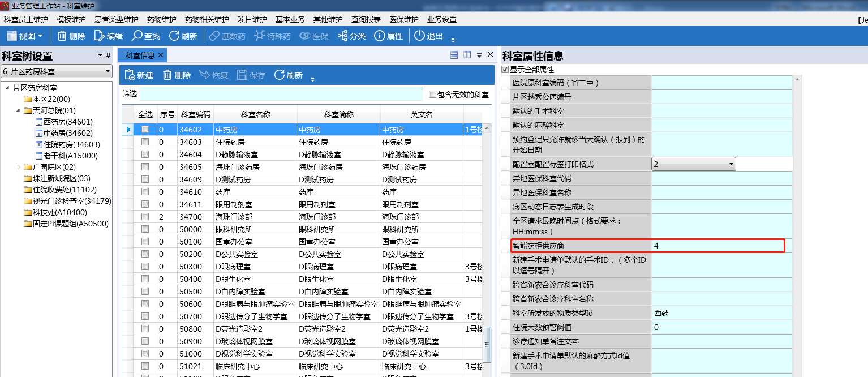The image size is (868, 377).
Task: Pin the 科室树设置 panel
Action: point(108,55)
